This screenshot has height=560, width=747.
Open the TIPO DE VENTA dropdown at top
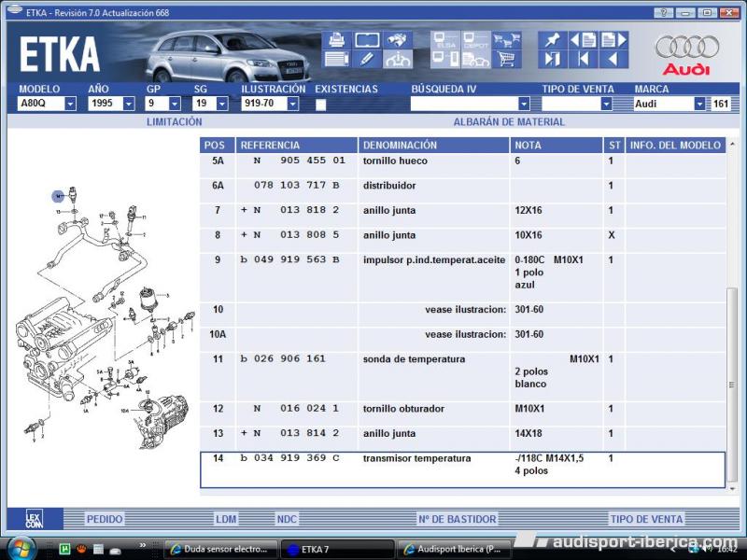[x=606, y=104]
